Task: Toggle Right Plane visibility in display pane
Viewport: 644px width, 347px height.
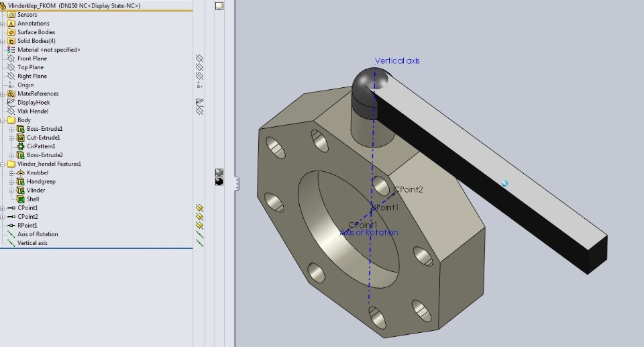Action: (200, 76)
